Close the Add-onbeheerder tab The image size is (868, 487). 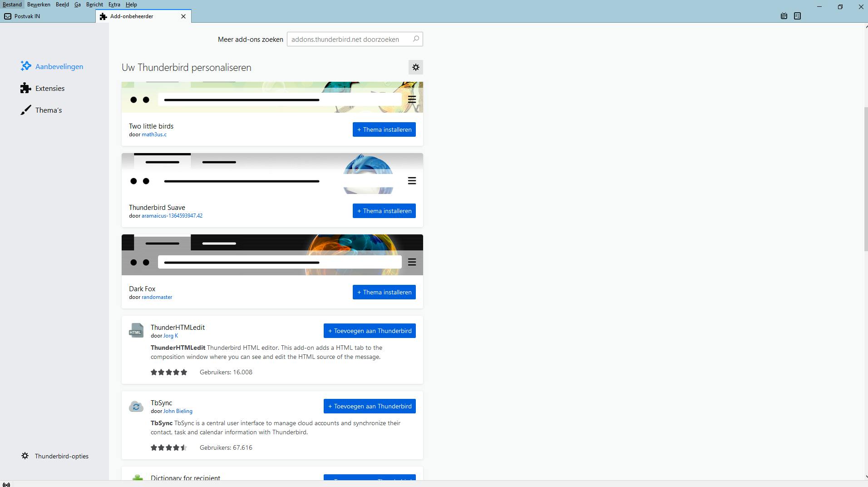click(x=183, y=16)
